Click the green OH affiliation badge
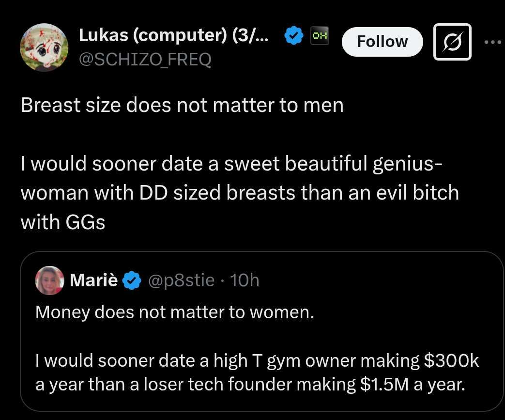The image size is (505, 420). [320, 35]
